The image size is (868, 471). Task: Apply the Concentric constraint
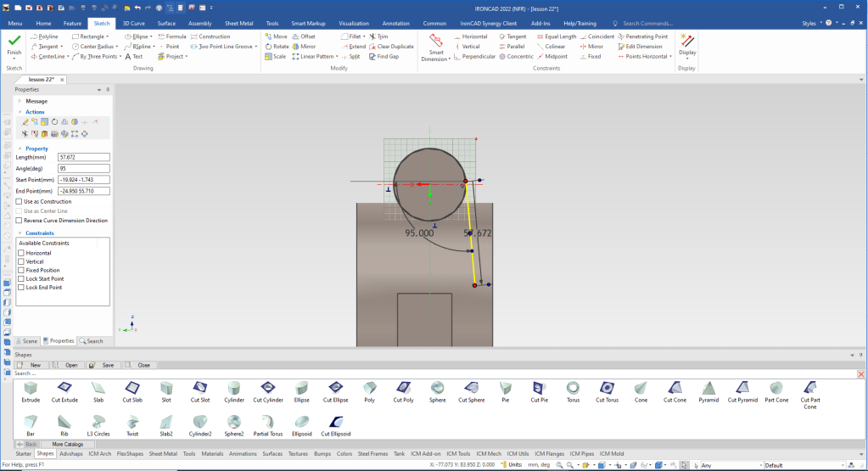[x=520, y=57]
